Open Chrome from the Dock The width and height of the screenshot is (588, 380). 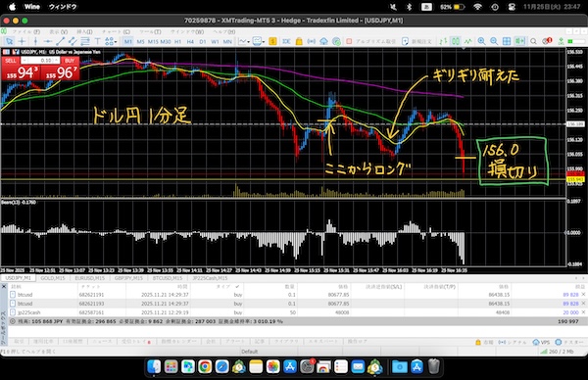tap(205, 366)
